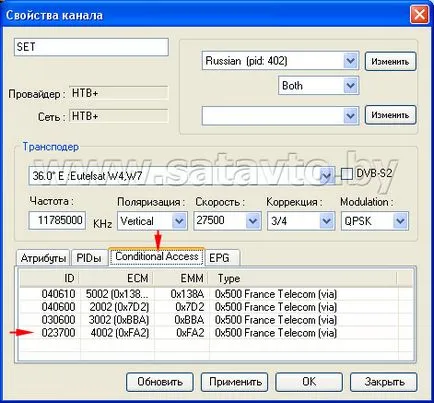Open the EPG tab

point(221,258)
